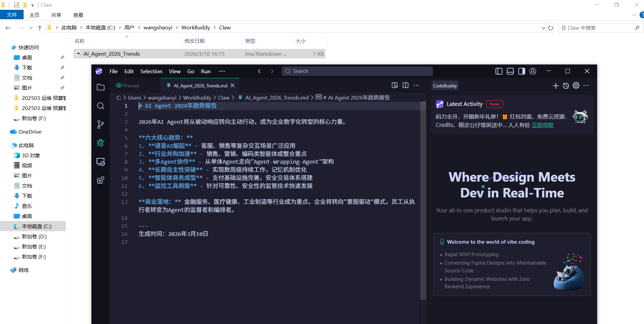The width and height of the screenshot is (644, 324).
Task: Open CodeBuddy chat history
Action: (566, 86)
